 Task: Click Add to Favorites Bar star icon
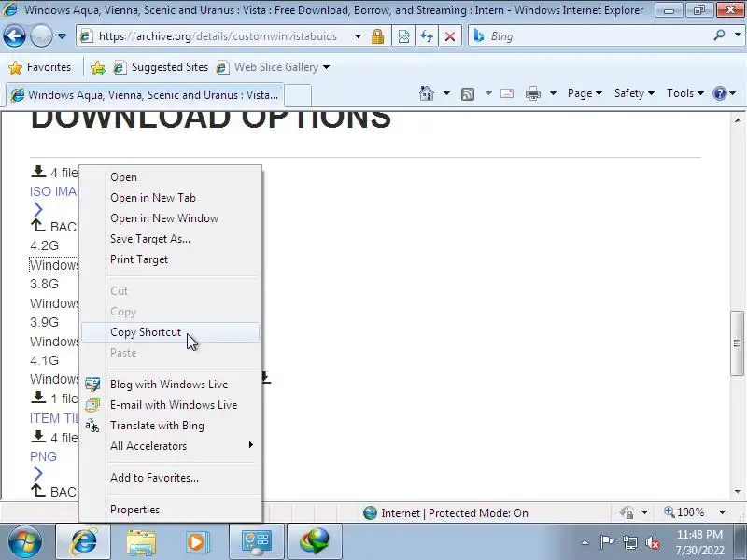(98, 67)
